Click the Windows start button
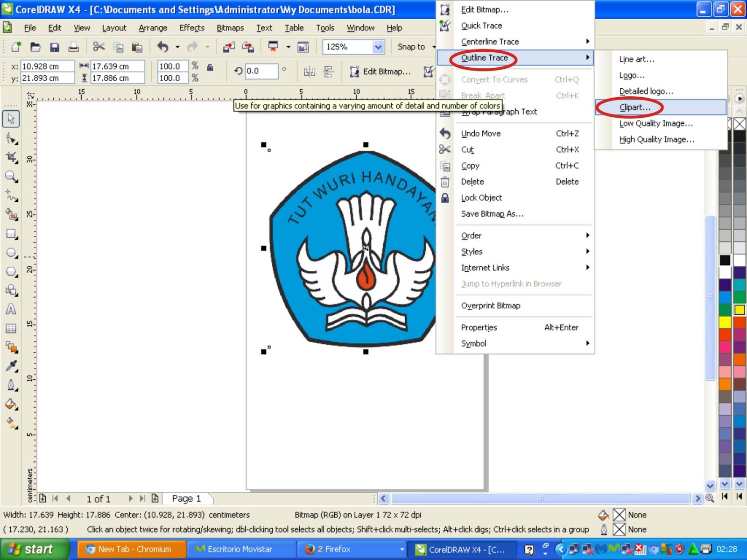The height and width of the screenshot is (560, 747). click(x=35, y=549)
